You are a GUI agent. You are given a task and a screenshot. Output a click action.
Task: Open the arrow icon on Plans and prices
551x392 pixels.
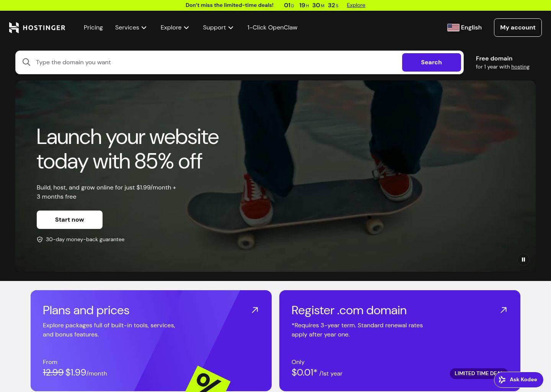pyautogui.click(x=255, y=310)
